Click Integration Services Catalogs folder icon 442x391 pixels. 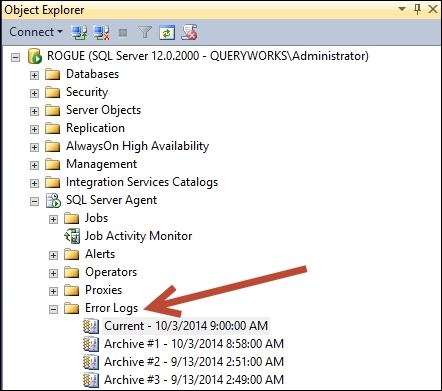(53, 182)
